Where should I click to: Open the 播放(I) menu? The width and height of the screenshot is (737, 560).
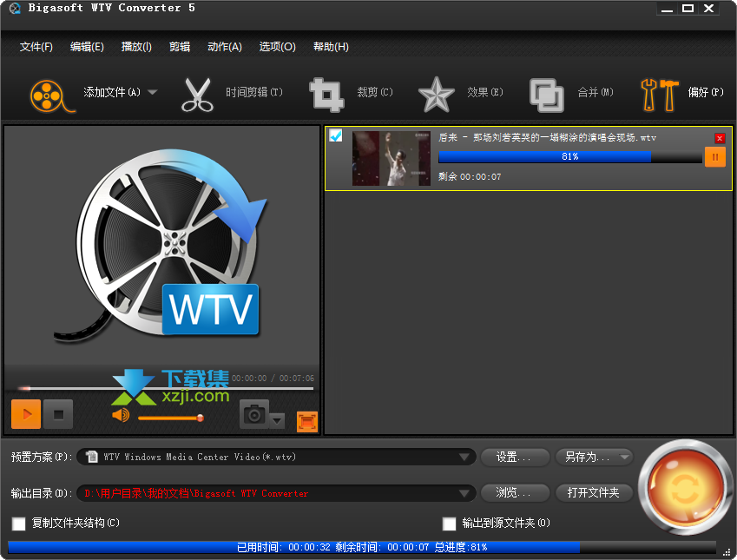pos(136,47)
